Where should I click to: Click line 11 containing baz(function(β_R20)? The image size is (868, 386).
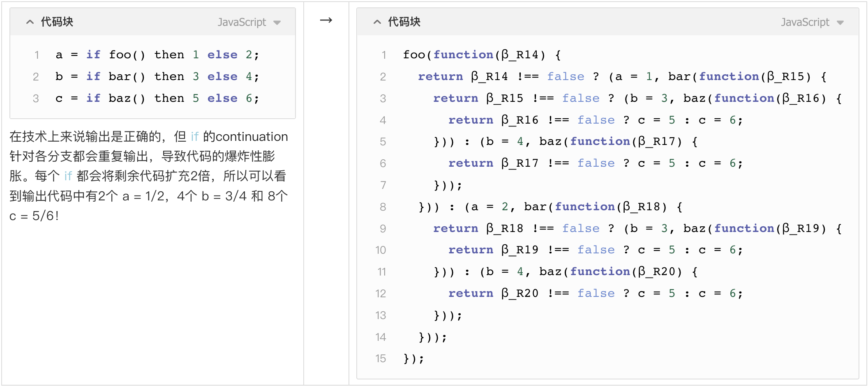pos(566,272)
